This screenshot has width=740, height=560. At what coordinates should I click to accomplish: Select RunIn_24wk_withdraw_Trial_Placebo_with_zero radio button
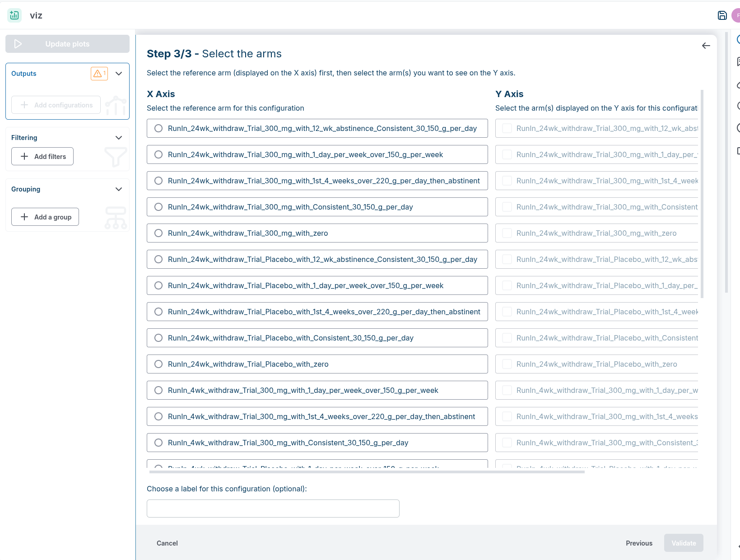[x=158, y=364]
